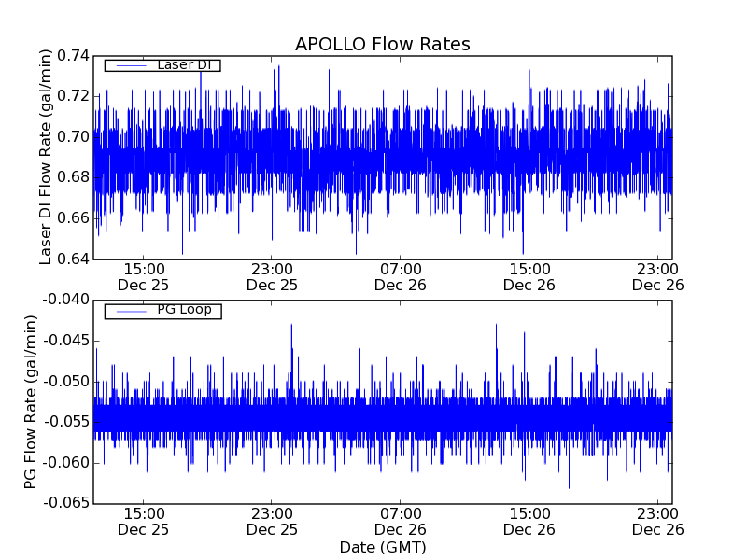Select the Laser DI legend box
The height and width of the screenshot is (560, 747).
click(162, 65)
